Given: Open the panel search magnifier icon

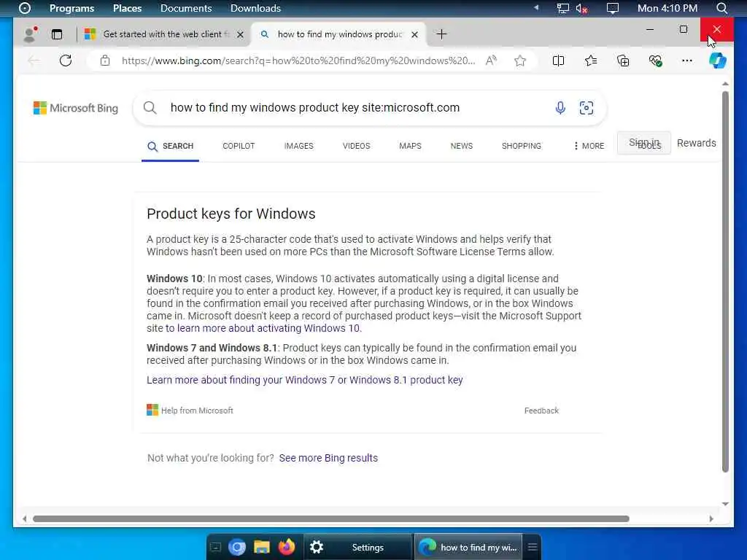Looking at the screenshot, I should [721, 8].
